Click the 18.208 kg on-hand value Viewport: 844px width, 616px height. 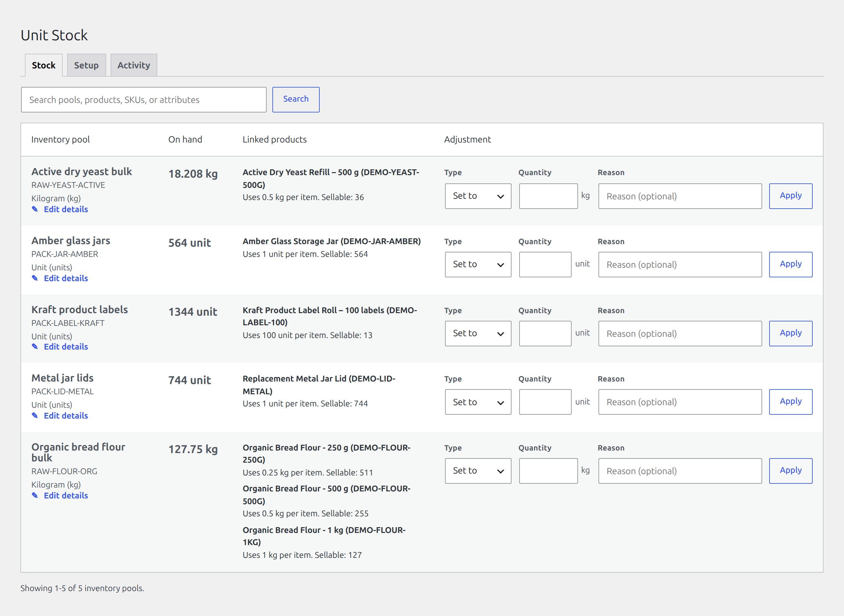(193, 174)
